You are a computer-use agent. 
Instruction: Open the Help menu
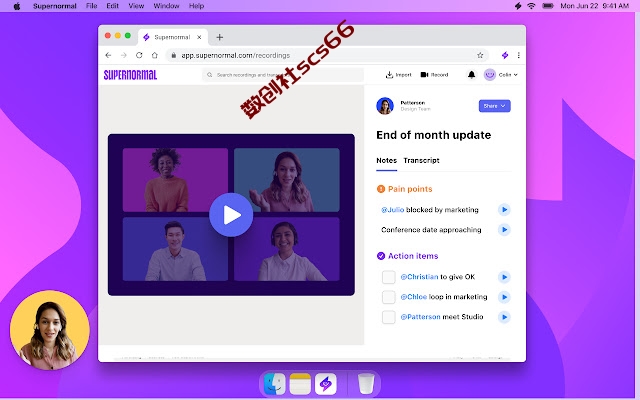point(196,6)
